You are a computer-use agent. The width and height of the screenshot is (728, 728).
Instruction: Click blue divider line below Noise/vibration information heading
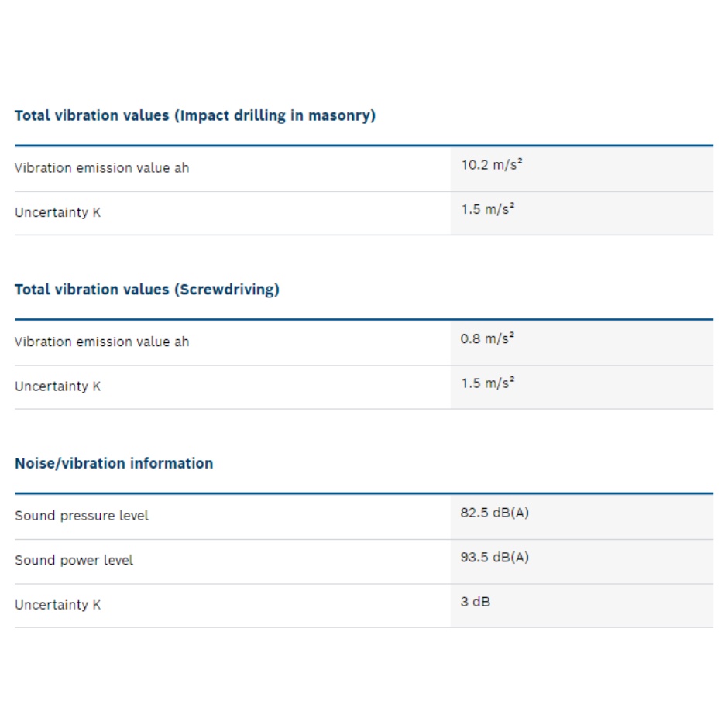click(x=364, y=493)
